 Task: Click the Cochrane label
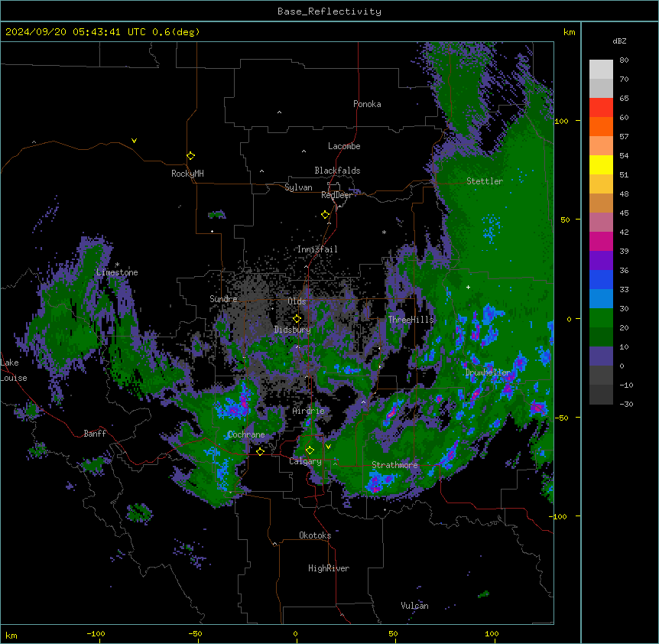[x=246, y=434]
